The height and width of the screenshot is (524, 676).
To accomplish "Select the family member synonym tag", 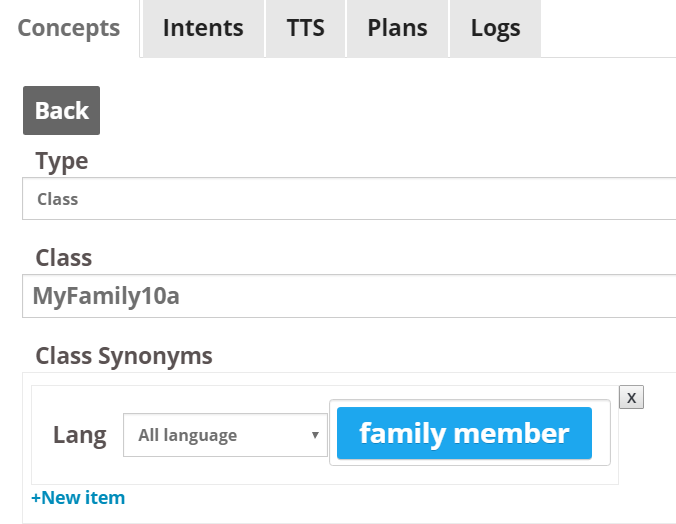I will [464, 433].
